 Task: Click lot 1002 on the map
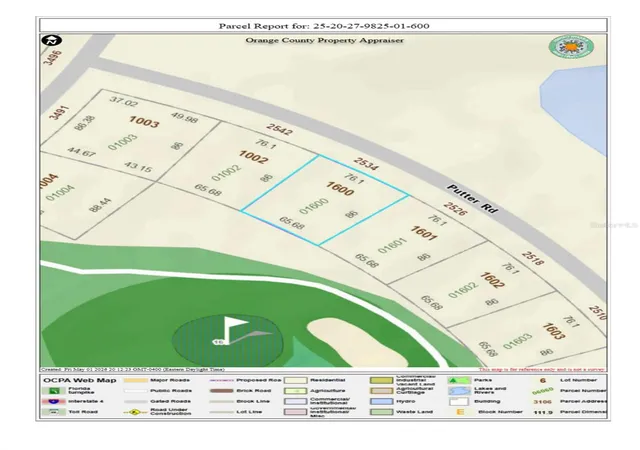click(253, 157)
